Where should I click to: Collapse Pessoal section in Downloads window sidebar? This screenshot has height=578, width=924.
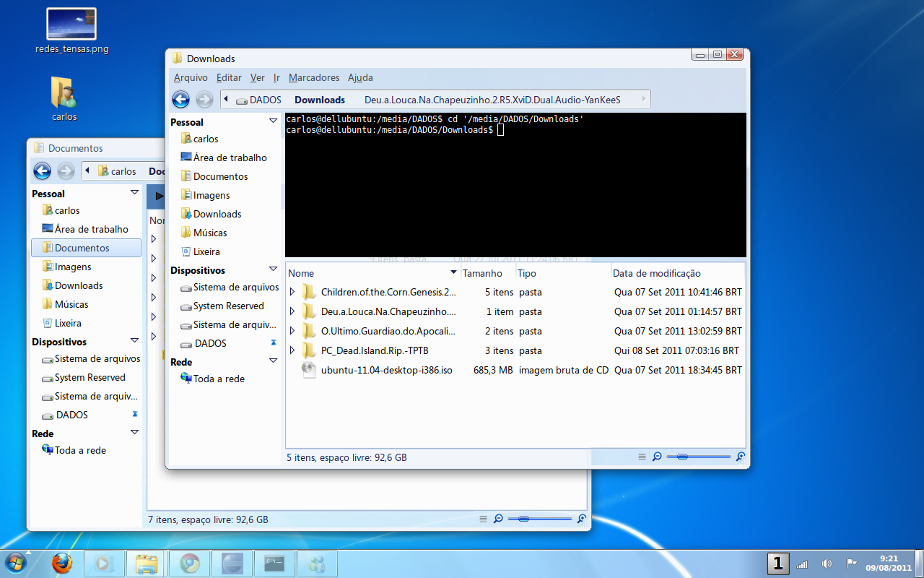(x=273, y=121)
